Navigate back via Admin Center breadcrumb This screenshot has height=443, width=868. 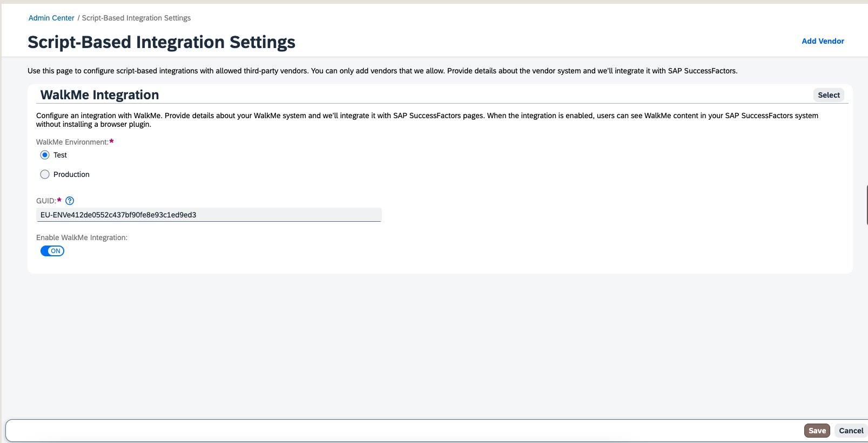(51, 18)
